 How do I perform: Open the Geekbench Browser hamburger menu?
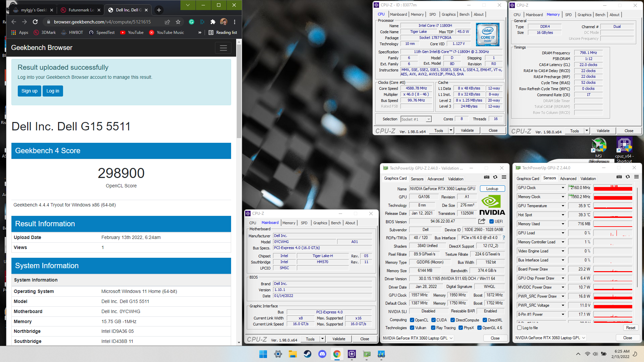coord(223,48)
